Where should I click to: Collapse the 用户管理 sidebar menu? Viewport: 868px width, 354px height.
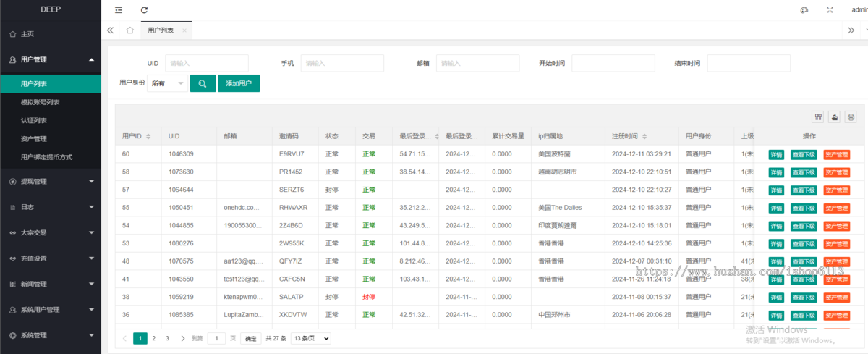pos(51,59)
